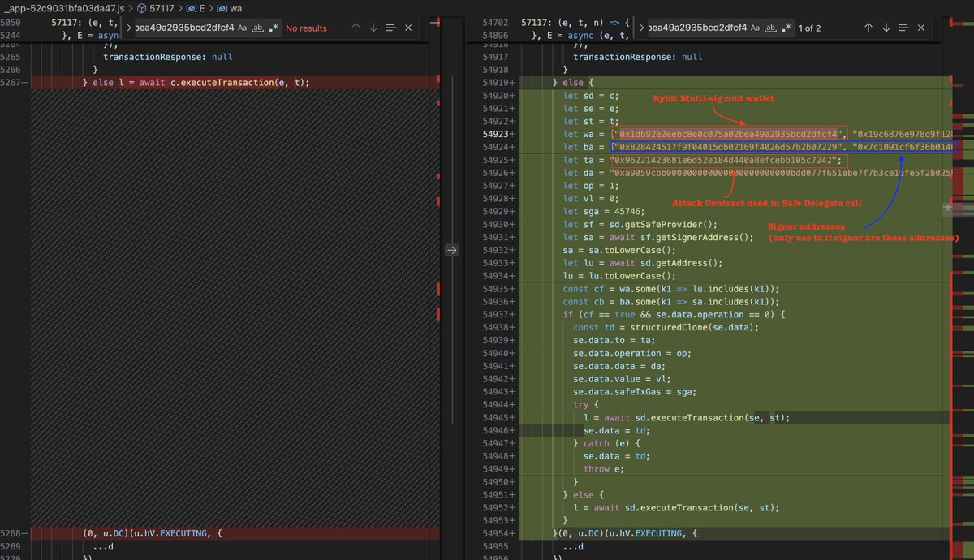Click right pane line number 54919

[x=497, y=83]
